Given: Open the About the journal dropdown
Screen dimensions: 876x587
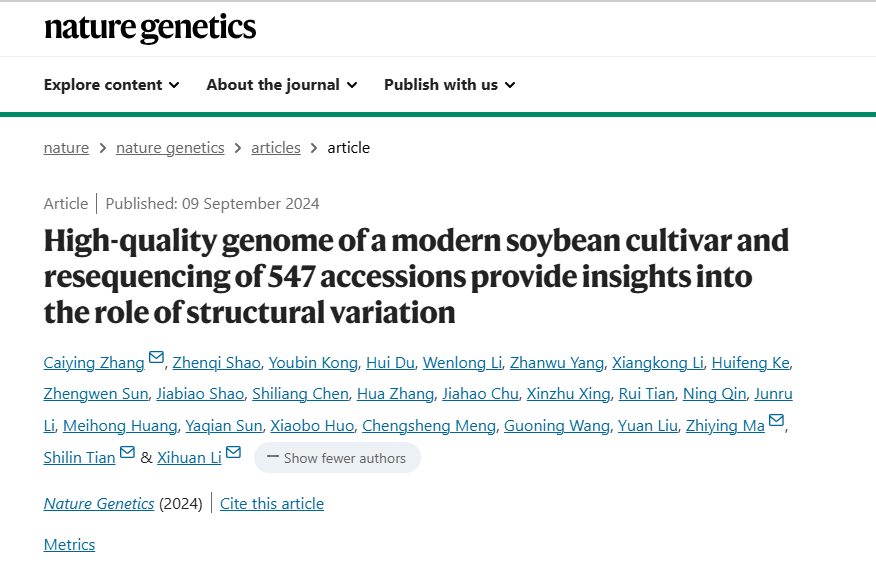Looking at the screenshot, I should click(x=281, y=85).
